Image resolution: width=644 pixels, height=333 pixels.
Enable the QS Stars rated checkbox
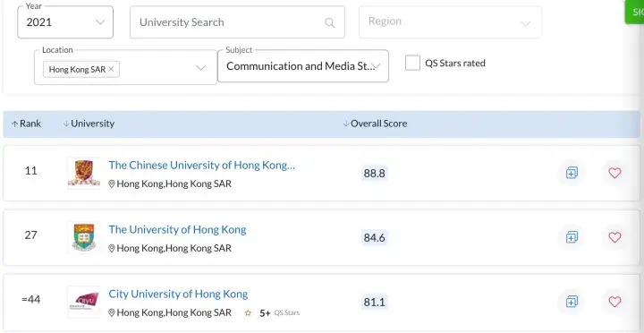coord(412,63)
